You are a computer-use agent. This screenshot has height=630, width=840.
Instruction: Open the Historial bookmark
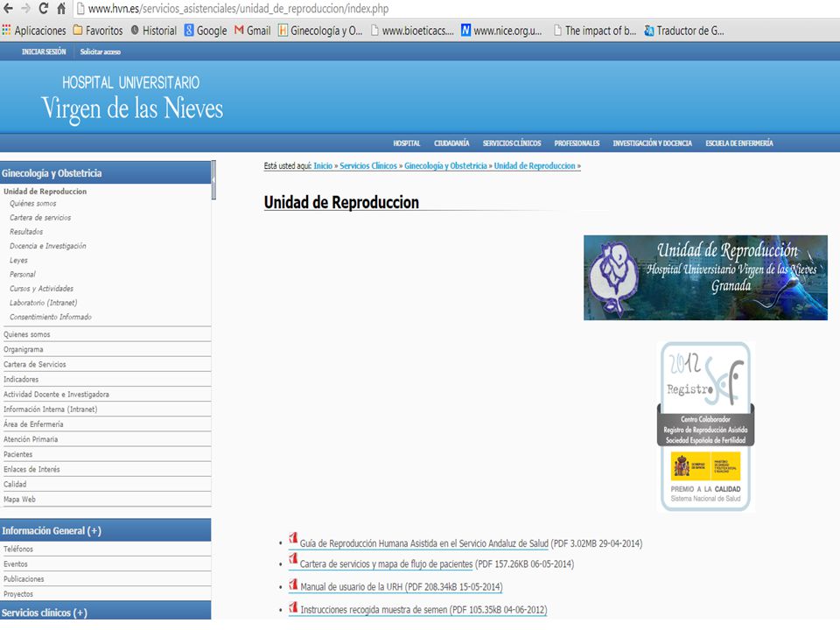[153, 31]
